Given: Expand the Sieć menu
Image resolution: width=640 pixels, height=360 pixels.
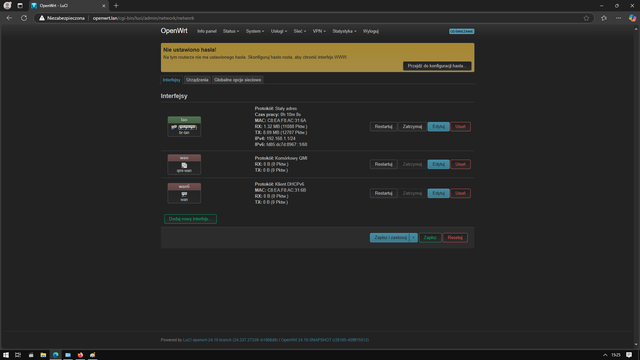Looking at the screenshot, I should pyautogui.click(x=300, y=31).
